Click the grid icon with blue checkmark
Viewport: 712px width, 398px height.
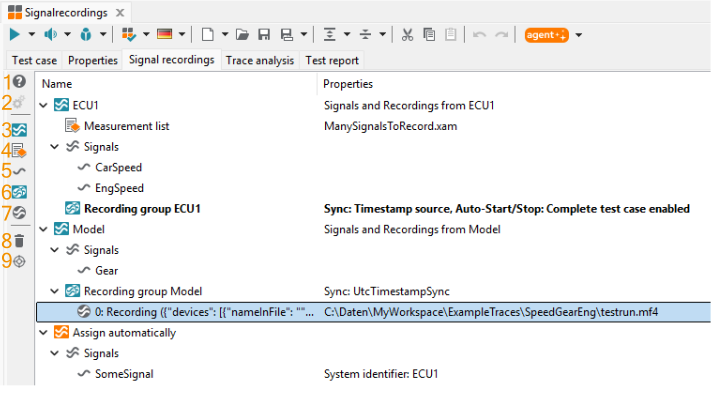(x=129, y=35)
